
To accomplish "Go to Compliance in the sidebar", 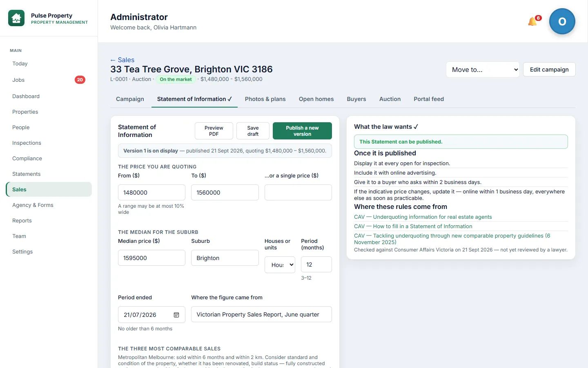I will coord(49,159).
